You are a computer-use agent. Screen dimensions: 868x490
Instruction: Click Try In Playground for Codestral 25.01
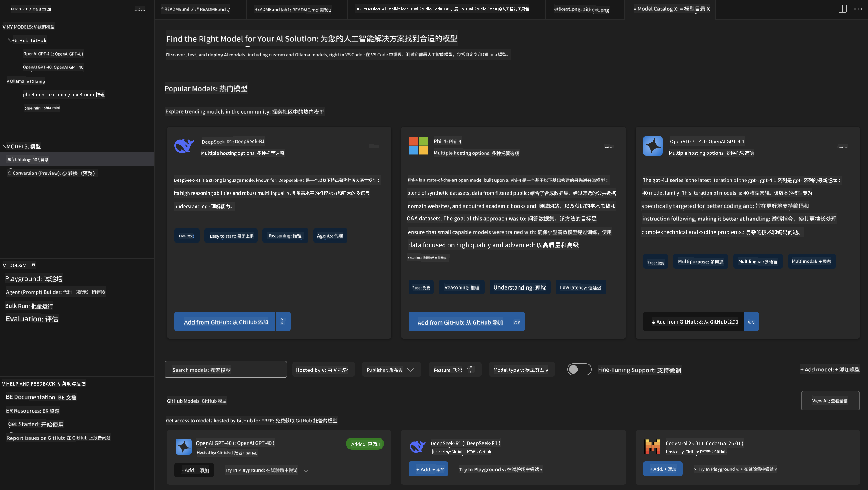[735, 469]
